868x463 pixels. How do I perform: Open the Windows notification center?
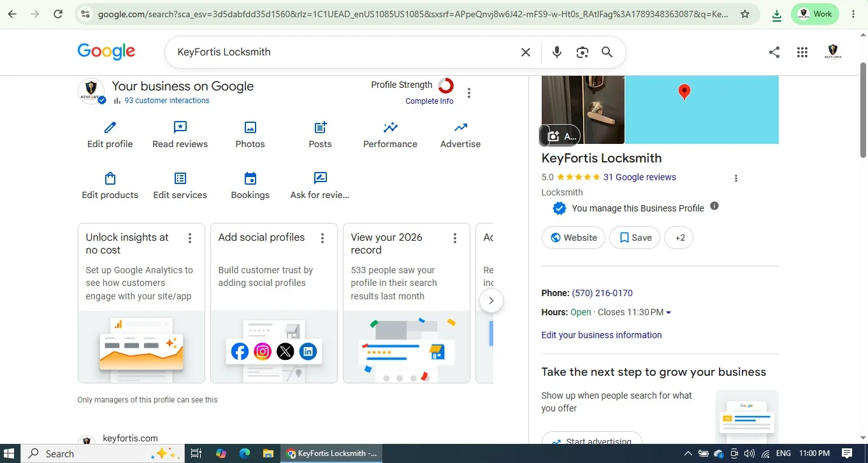point(848,453)
